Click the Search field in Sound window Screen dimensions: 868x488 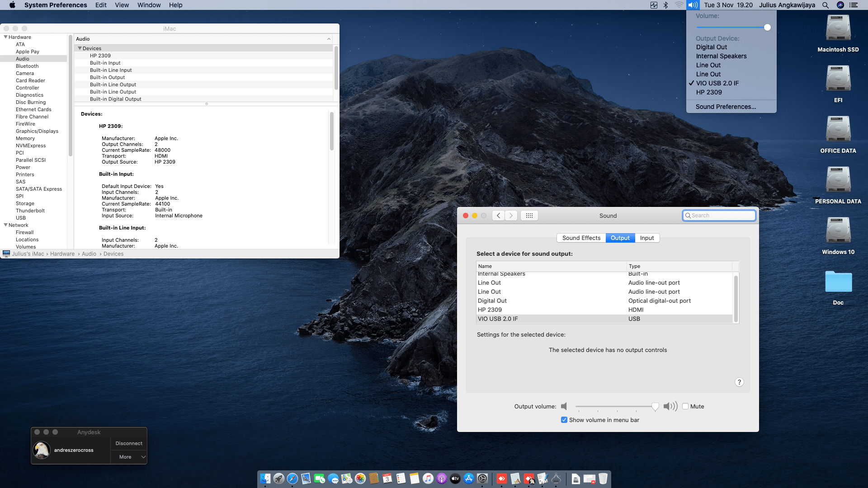pyautogui.click(x=719, y=216)
